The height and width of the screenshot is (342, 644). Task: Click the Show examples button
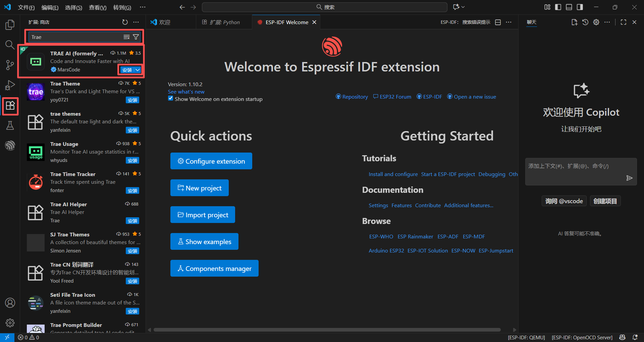tap(204, 241)
